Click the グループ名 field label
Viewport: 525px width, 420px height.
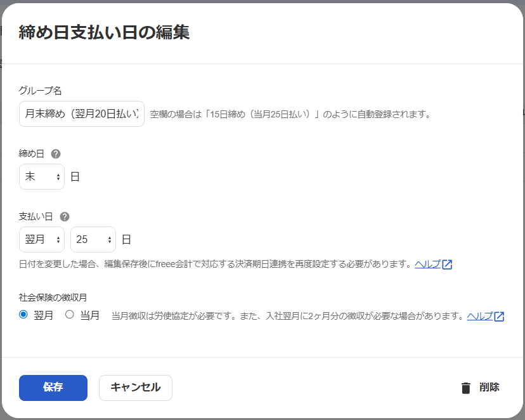(x=40, y=91)
